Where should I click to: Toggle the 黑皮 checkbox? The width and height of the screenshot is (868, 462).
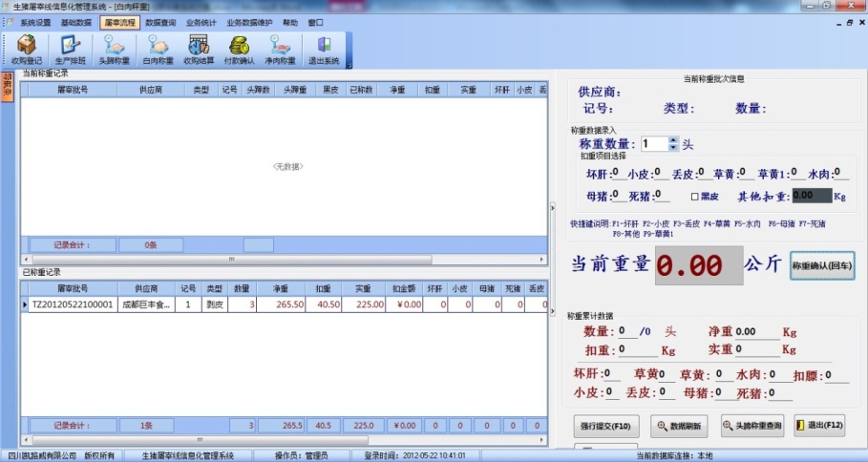click(695, 197)
